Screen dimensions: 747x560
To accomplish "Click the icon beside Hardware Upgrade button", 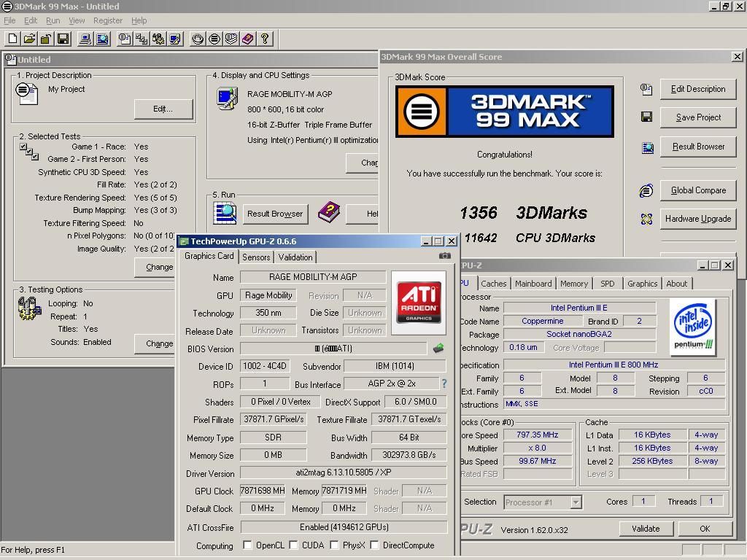I will coord(646,219).
